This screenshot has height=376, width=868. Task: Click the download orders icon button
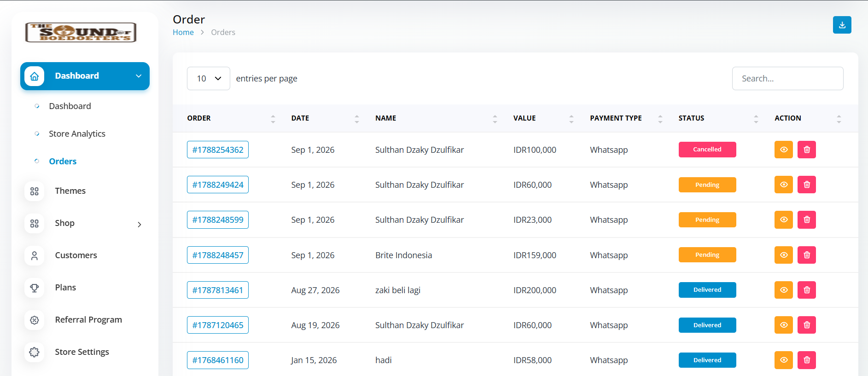pyautogui.click(x=842, y=25)
